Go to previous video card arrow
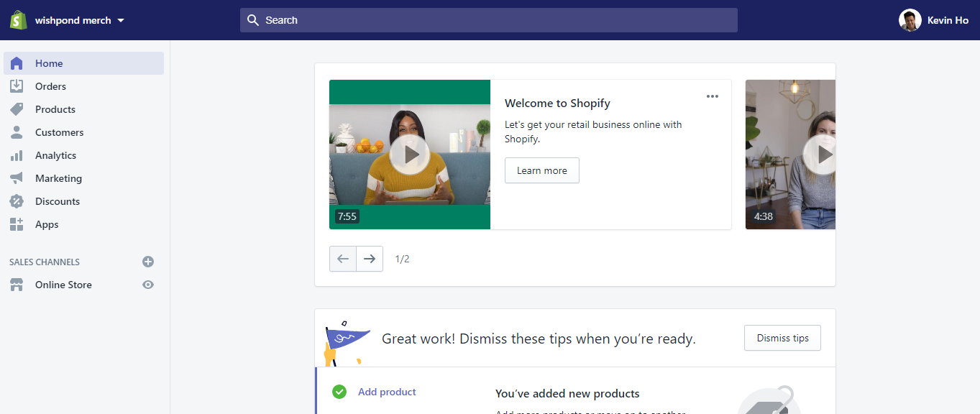The image size is (980, 414). [343, 259]
